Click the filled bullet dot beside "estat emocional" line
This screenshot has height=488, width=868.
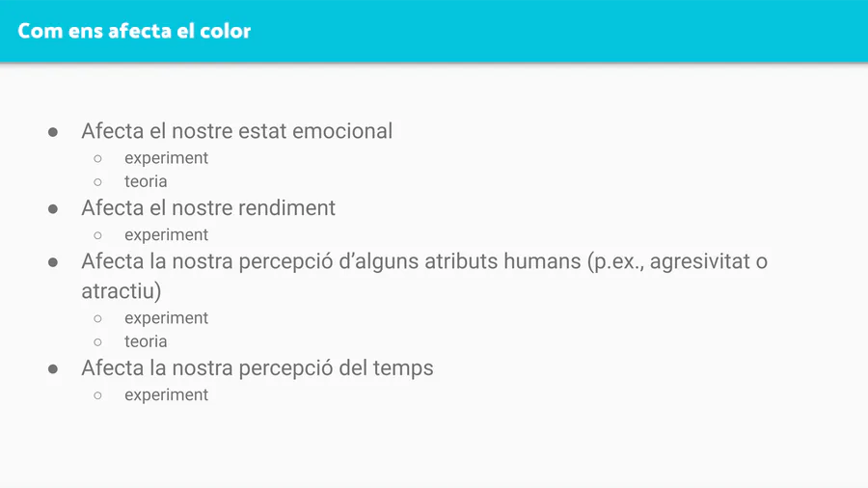54,131
